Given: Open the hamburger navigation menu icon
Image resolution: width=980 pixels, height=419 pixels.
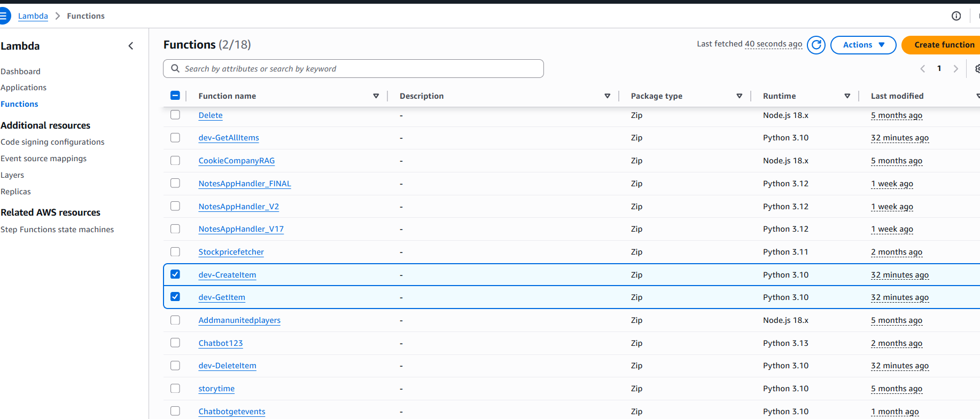Looking at the screenshot, I should (x=4, y=16).
